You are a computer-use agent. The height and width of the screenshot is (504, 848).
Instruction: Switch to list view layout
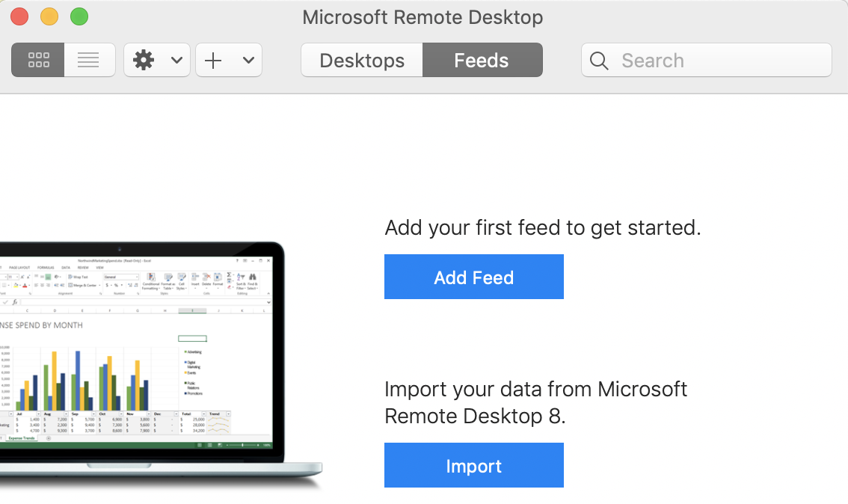pos(89,60)
